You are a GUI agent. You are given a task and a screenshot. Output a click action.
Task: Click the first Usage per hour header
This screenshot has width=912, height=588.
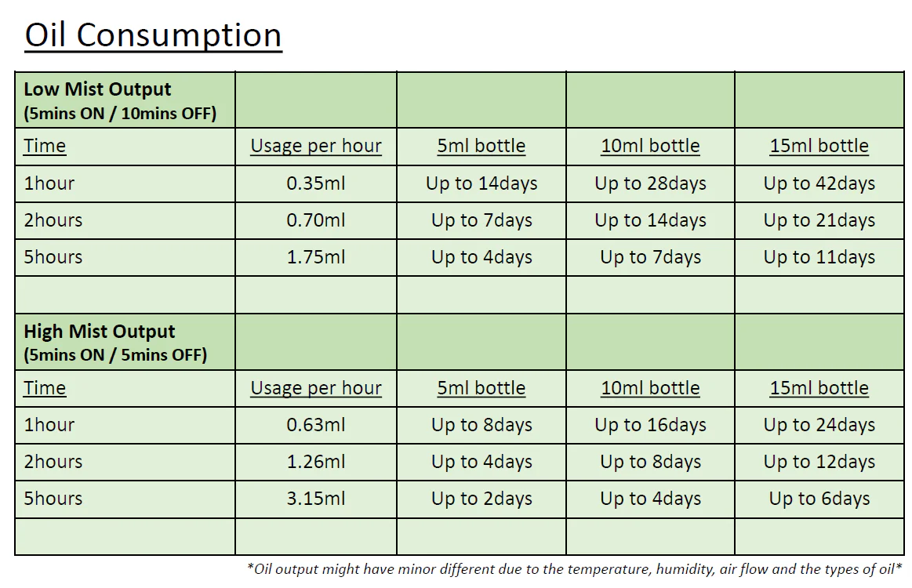click(316, 146)
